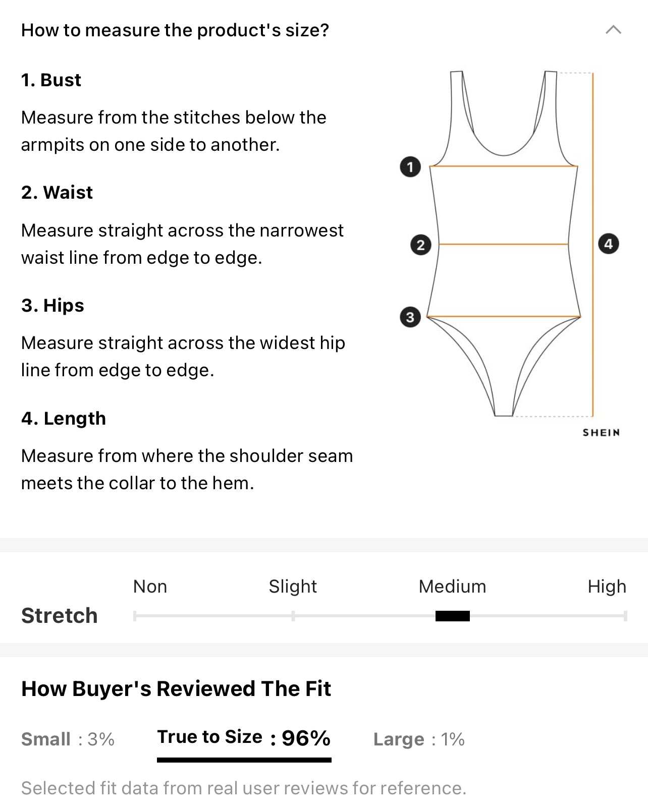Image resolution: width=648 pixels, height=812 pixels.
Task: Click the Non stretch label
Action: click(150, 587)
